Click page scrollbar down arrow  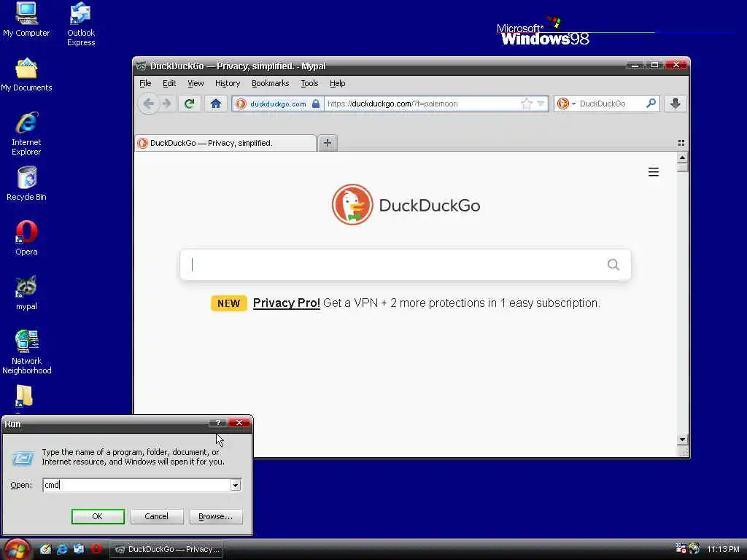tap(682, 440)
